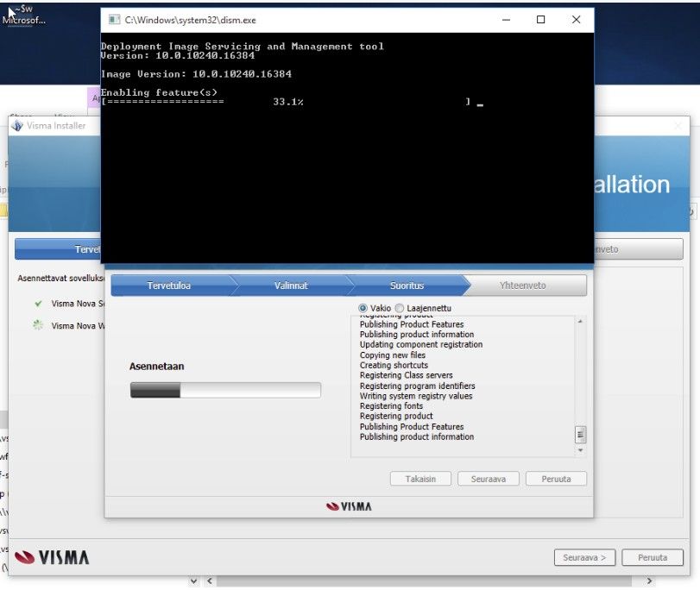Click the down chevron left of bottom scrollbar

[193, 581]
